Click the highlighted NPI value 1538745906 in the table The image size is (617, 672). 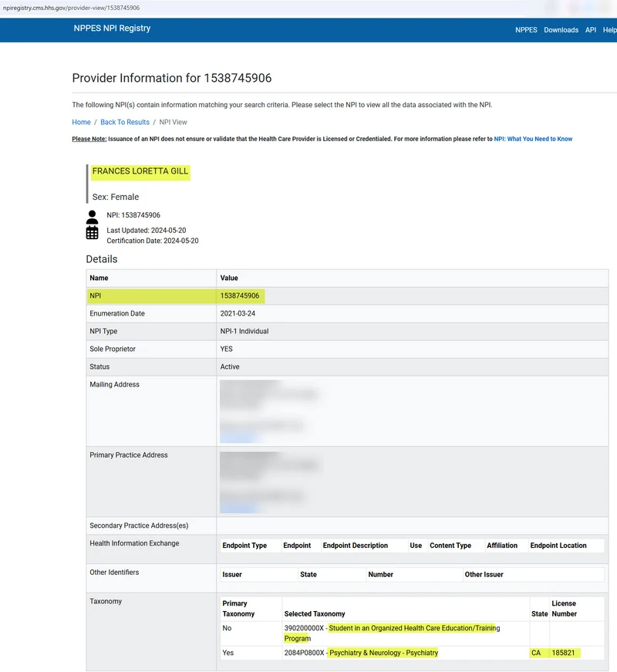[240, 295]
